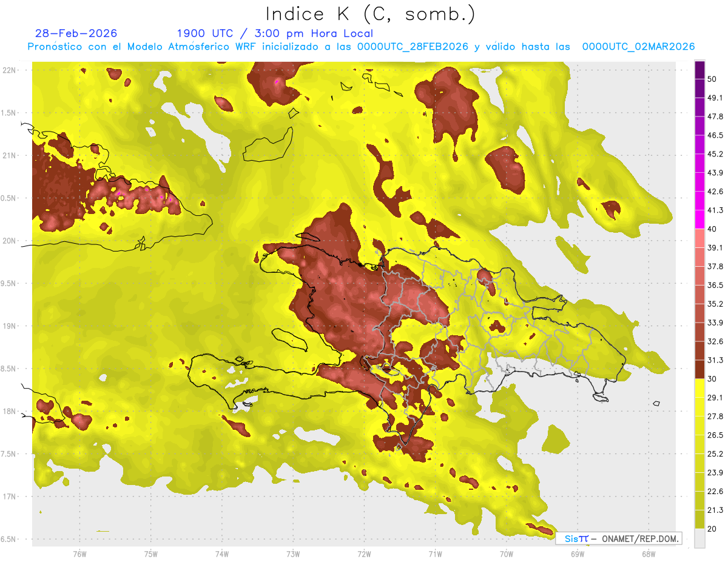The image size is (728, 562).
Task: Click the title "Indice K (C, somb.)"
Action: (x=370, y=14)
